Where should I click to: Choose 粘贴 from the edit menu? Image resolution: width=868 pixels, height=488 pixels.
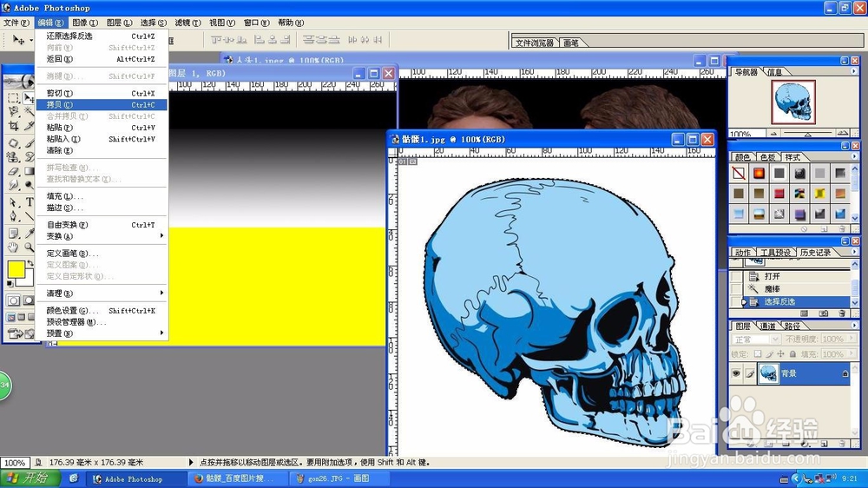pos(102,128)
